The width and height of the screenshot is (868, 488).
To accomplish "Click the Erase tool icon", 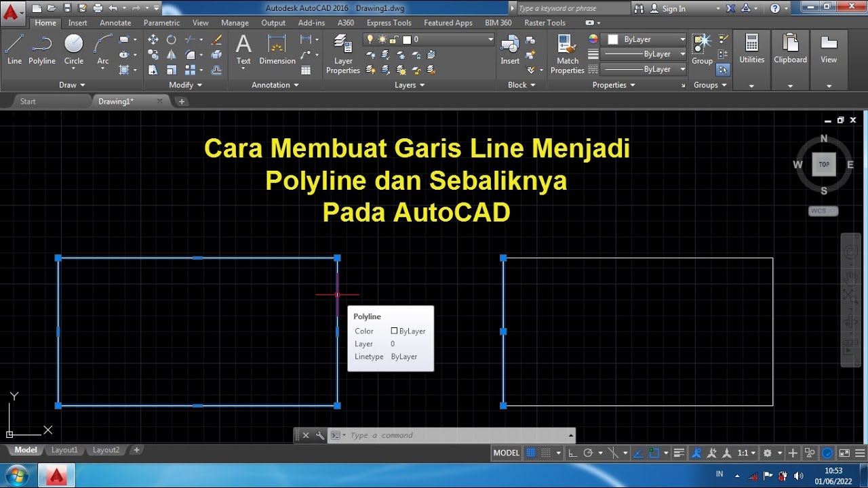I will pos(216,39).
